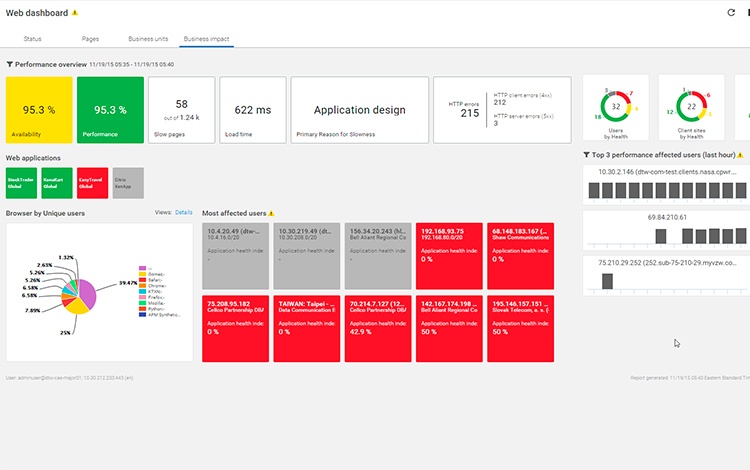Click the dark blue APM Synthetic legend swatch
The height and width of the screenshot is (470, 750).
pyautogui.click(x=142, y=315)
